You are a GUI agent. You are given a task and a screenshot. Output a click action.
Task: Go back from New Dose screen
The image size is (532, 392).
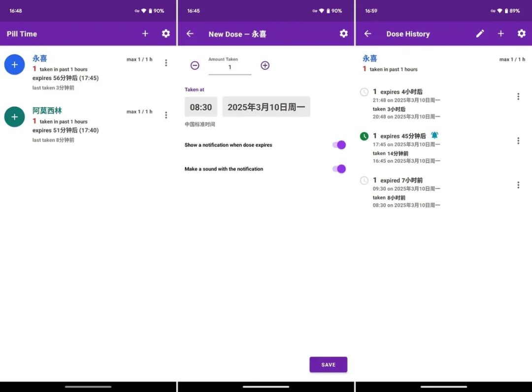(190, 33)
